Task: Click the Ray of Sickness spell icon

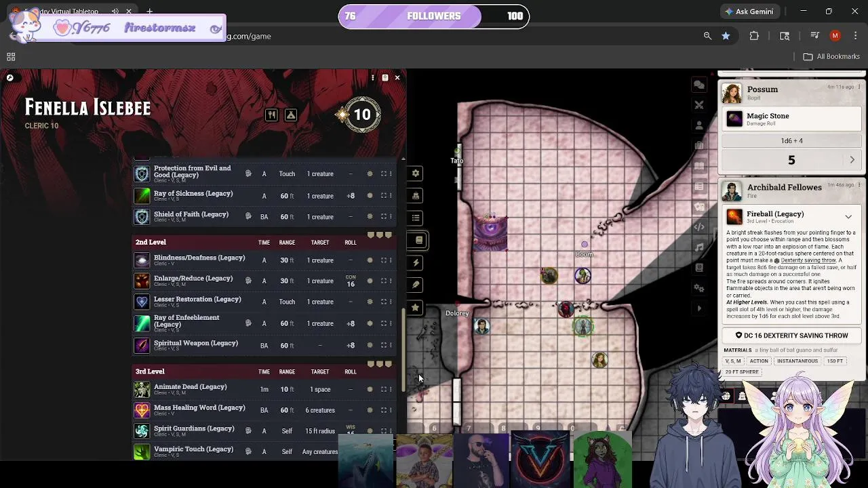Action: tap(142, 196)
